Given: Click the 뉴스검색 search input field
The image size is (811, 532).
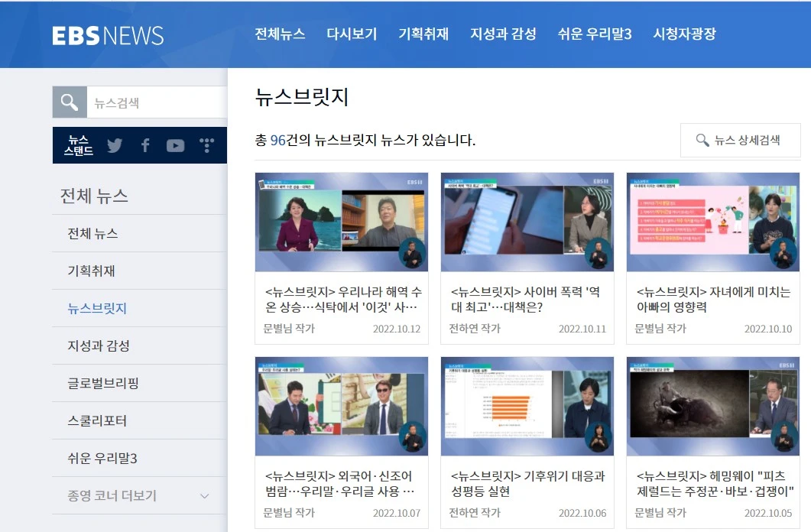Looking at the screenshot, I should tap(145, 101).
